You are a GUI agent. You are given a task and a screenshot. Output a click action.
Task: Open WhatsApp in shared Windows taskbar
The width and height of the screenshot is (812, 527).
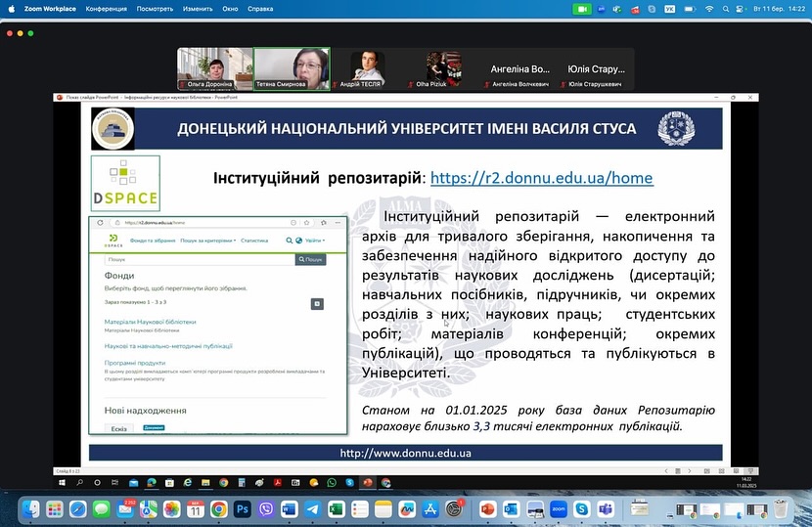[x=332, y=482]
